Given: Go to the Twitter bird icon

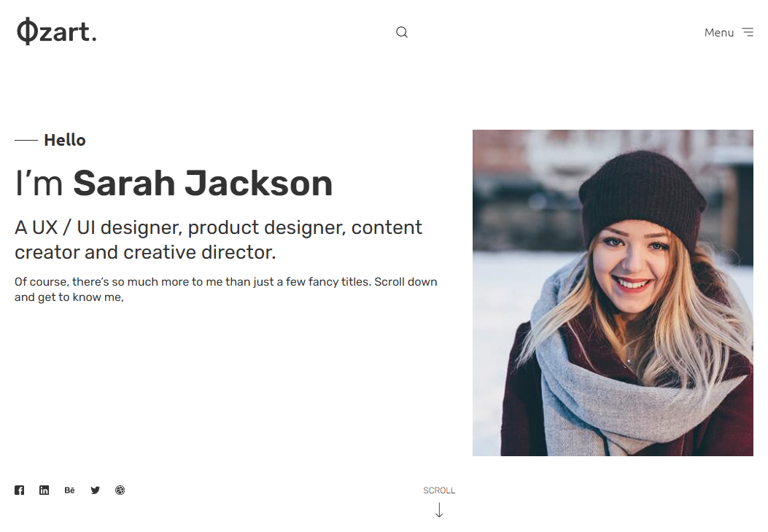Looking at the screenshot, I should coord(95,490).
